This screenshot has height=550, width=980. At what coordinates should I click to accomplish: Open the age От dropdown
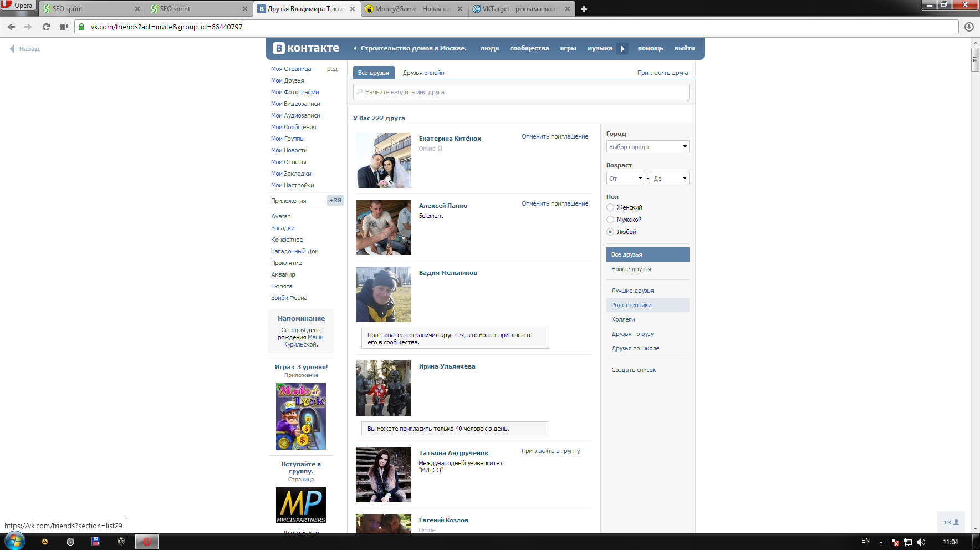[x=626, y=179]
